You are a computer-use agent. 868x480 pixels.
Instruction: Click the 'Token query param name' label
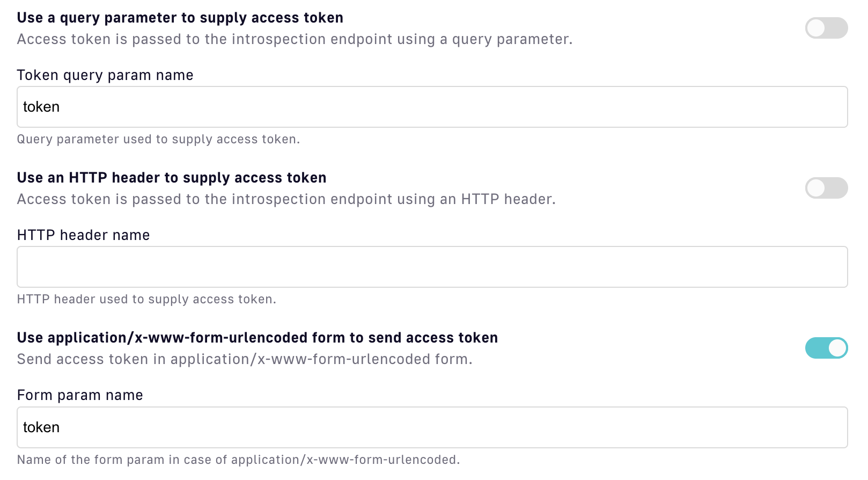pyautogui.click(x=105, y=75)
